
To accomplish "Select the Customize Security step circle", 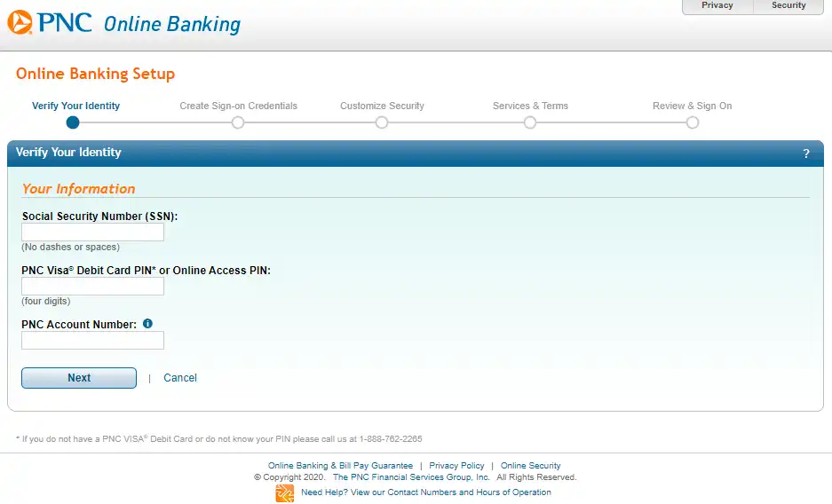I will point(382,123).
